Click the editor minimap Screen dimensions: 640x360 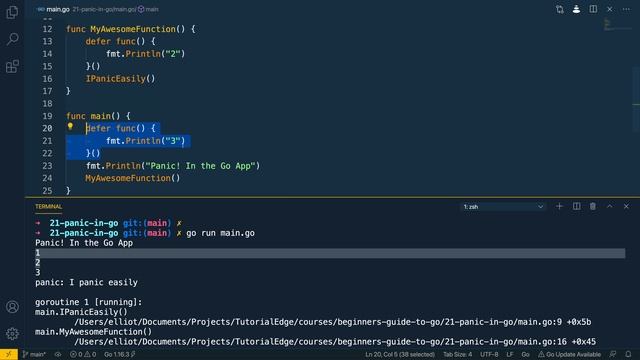coord(617,24)
